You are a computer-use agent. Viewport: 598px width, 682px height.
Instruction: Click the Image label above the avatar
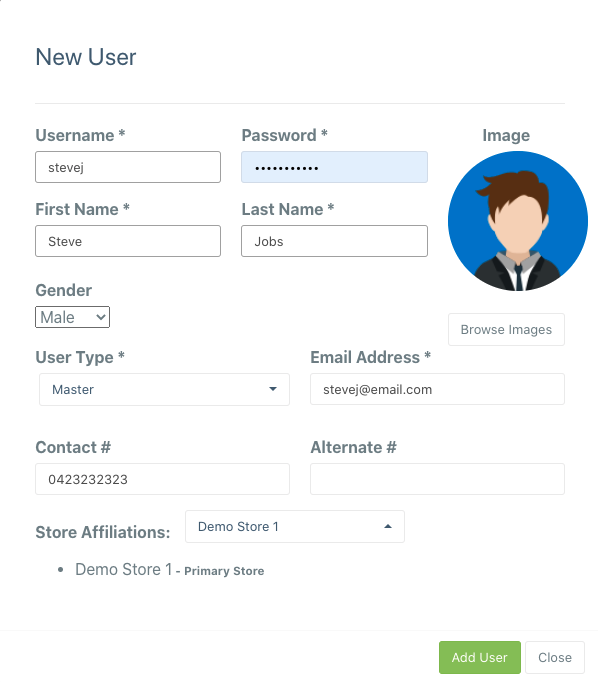point(506,135)
